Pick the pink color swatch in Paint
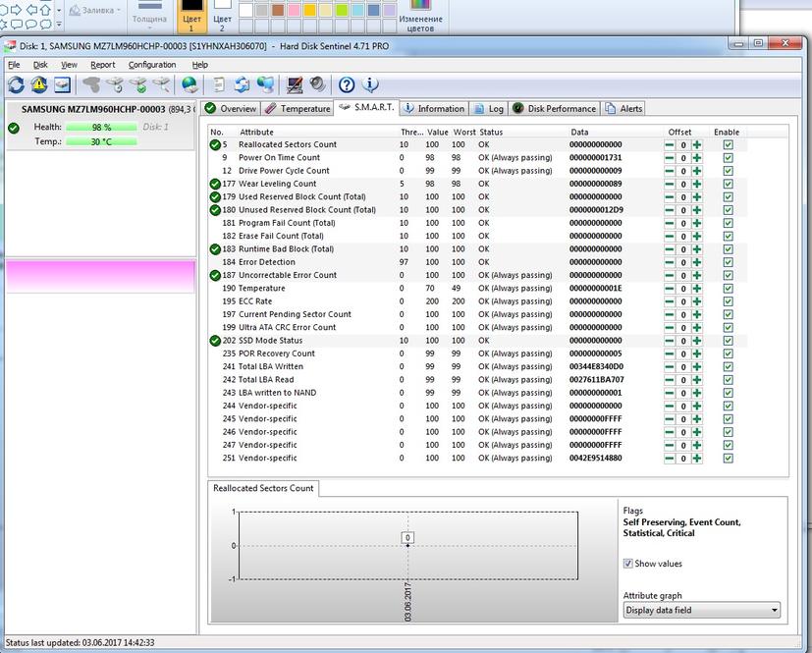This screenshot has height=653, width=812. tap(295, 11)
